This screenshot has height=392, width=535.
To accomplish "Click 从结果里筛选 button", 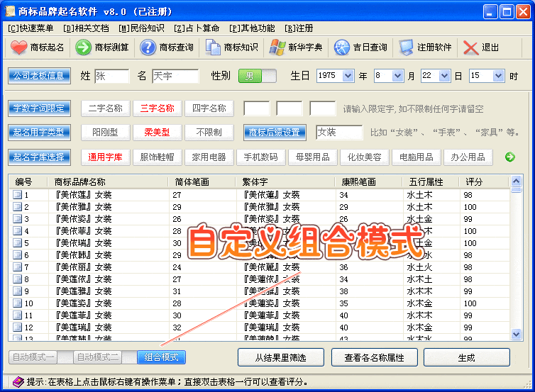I will coord(281,357).
